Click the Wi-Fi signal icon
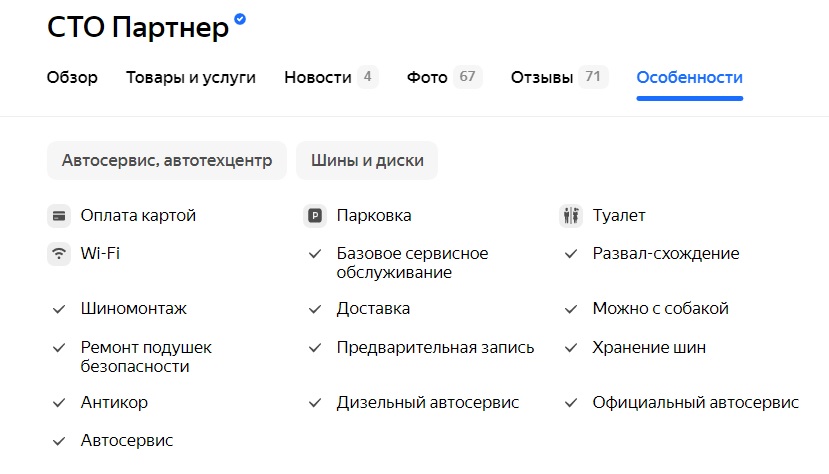 coord(59,253)
